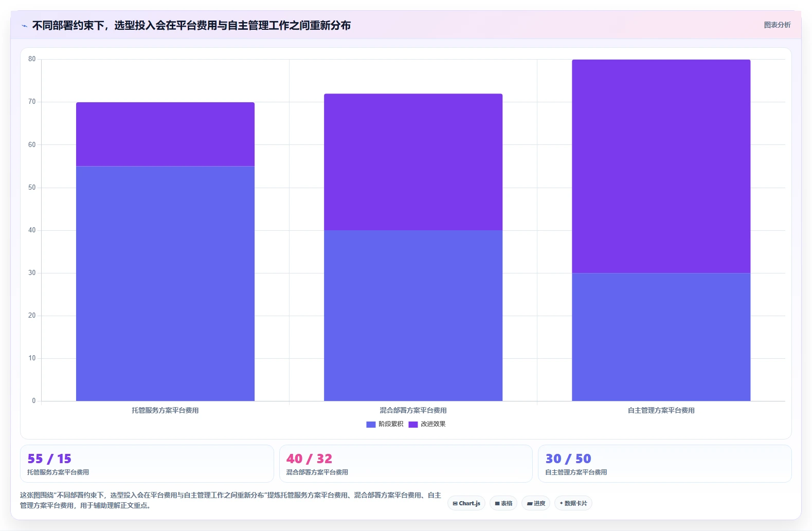The image size is (812, 531).
Task: Click the 托管服务方案平台费用 caption under 55 / 15
Action: pos(58,472)
